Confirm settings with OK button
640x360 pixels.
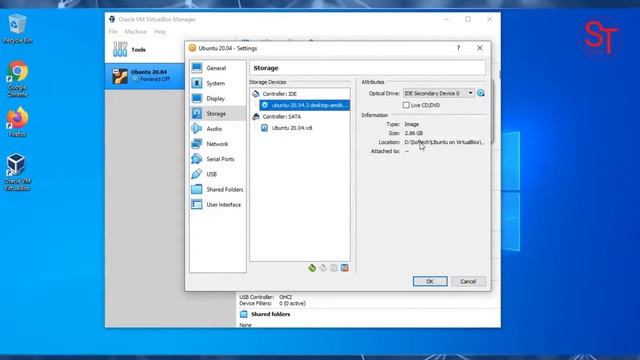[x=430, y=281]
